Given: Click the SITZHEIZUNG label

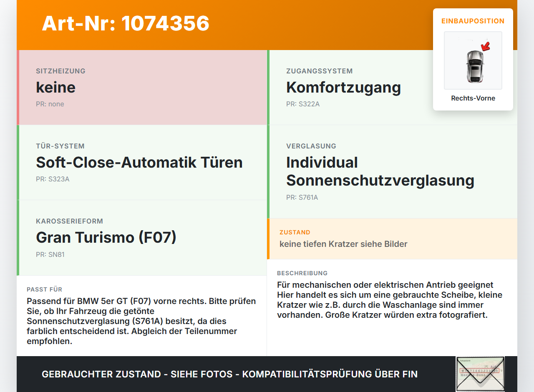Looking at the screenshot, I should click(x=60, y=71).
